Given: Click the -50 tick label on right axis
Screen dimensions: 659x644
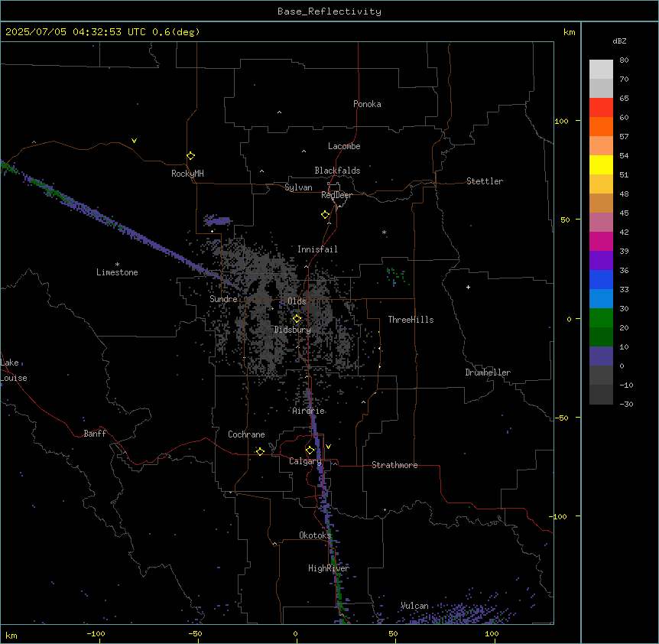Looking at the screenshot, I should (561, 418).
